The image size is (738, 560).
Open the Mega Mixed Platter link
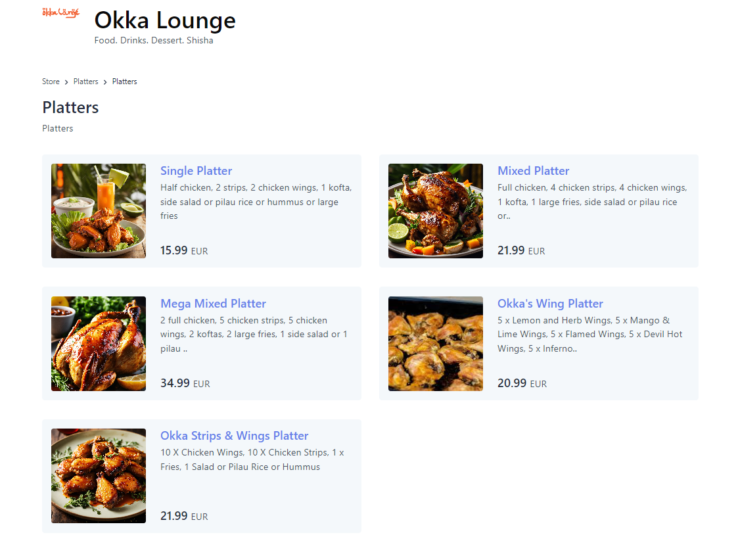point(213,304)
